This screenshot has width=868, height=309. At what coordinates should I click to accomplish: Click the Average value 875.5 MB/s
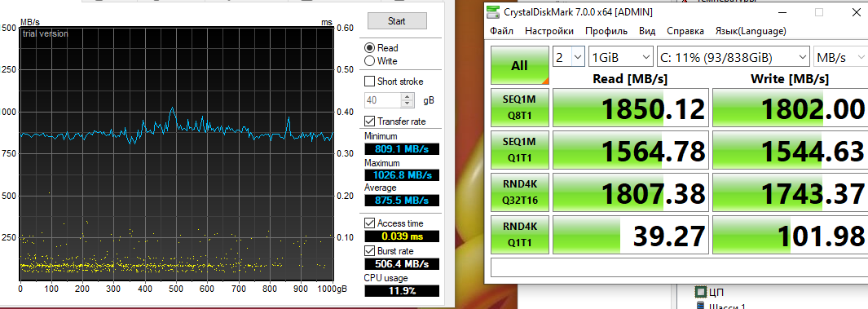tap(402, 201)
